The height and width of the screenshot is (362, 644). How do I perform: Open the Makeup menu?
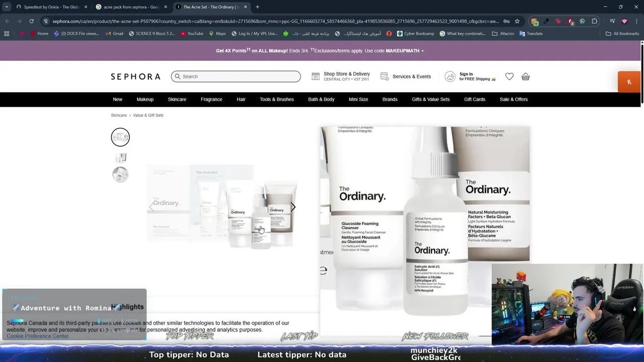[x=145, y=100]
